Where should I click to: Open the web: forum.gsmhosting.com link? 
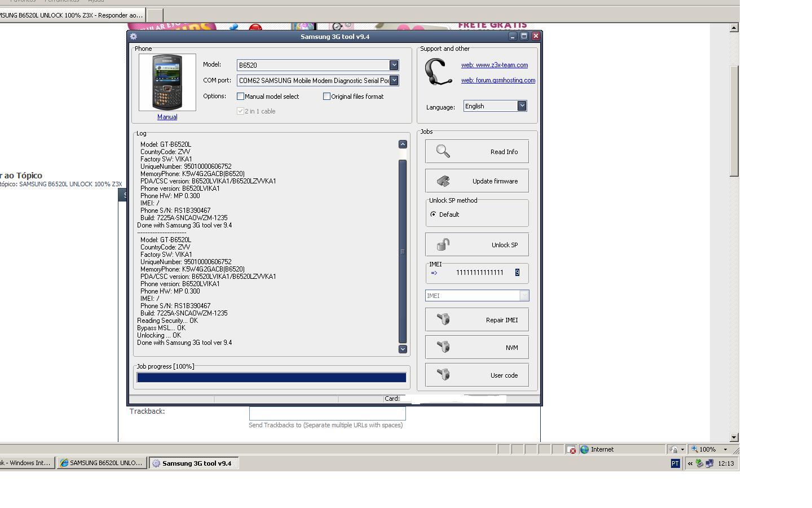[498, 80]
